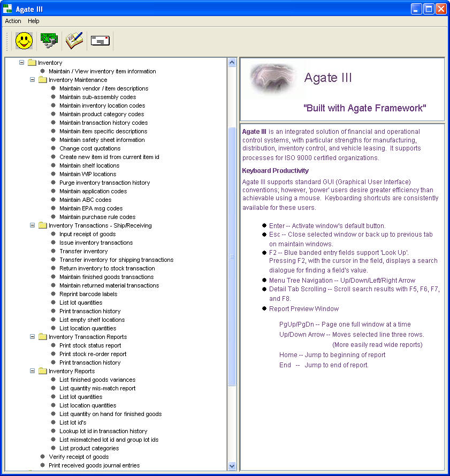Select List quantity on hand for finished goods
Viewport: 450px width, 476px height.
pyautogui.click(x=110, y=414)
